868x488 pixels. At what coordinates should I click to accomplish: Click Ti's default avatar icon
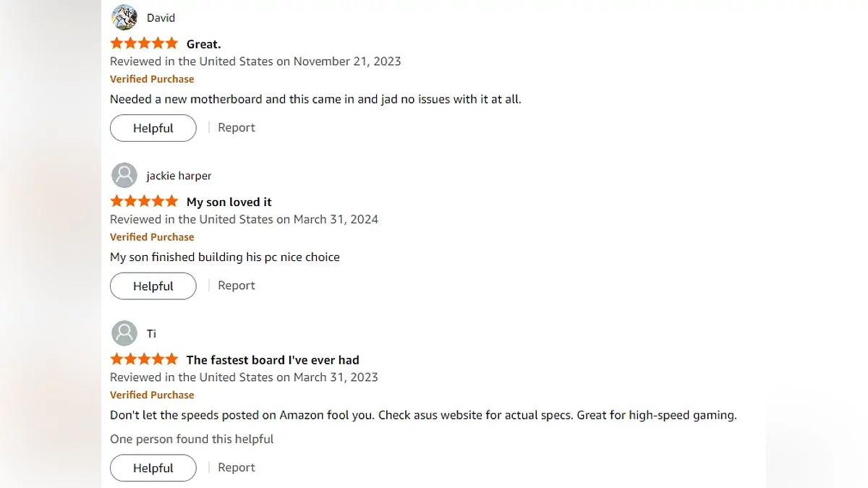tap(124, 333)
